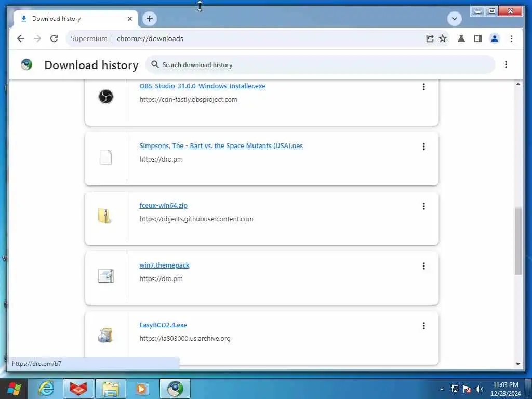Viewport: 532px width, 399px height.
Task: Click the volume speaker tray icon
Action: (x=480, y=389)
